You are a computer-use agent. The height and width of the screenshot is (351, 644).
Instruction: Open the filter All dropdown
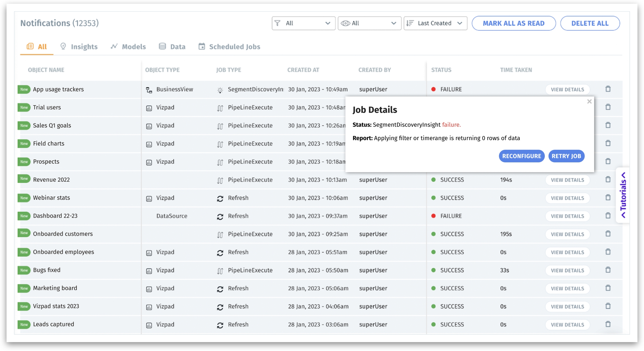pos(303,23)
